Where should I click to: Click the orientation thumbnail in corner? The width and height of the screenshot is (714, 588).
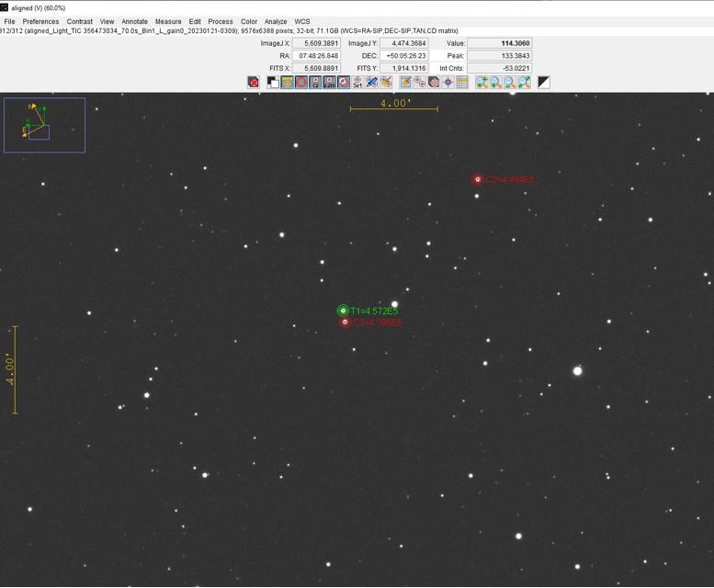pos(44,125)
